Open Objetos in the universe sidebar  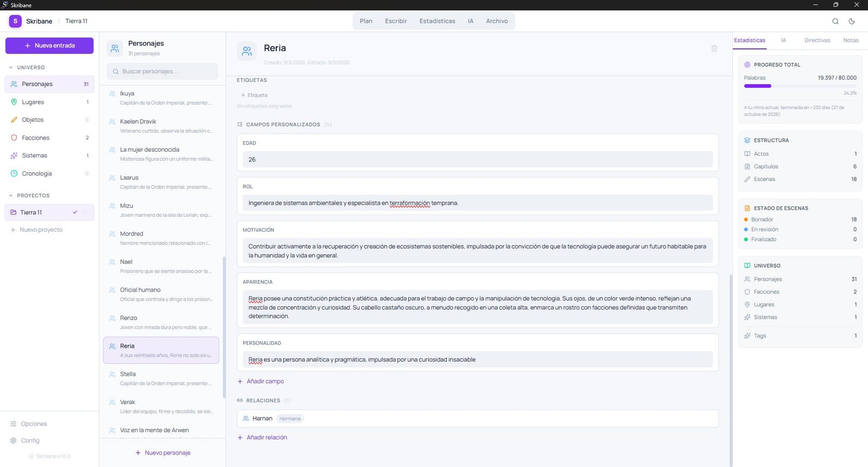tap(33, 120)
